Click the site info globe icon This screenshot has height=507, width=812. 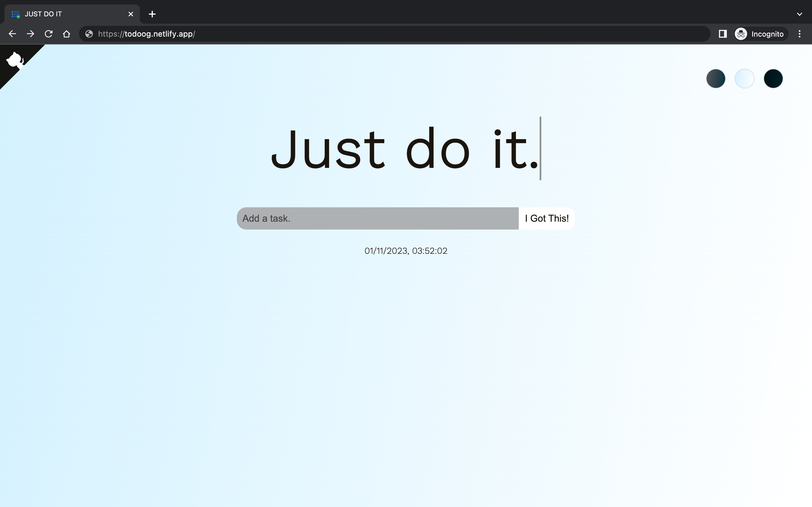89,34
